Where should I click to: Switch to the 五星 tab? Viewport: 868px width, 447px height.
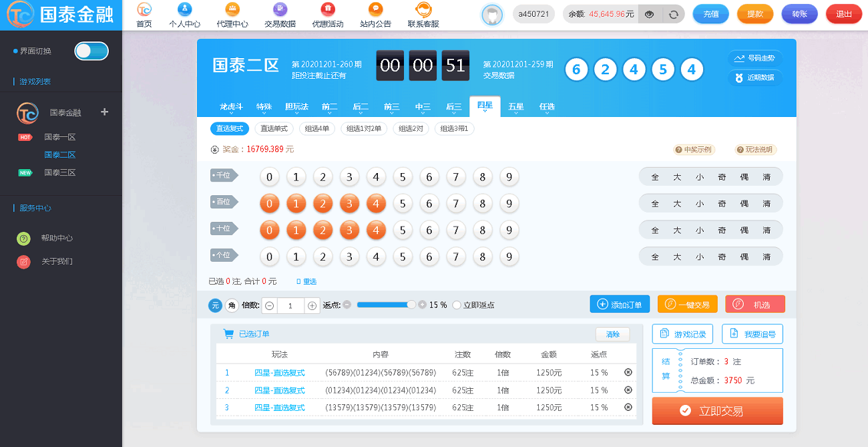tap(515, 106)
